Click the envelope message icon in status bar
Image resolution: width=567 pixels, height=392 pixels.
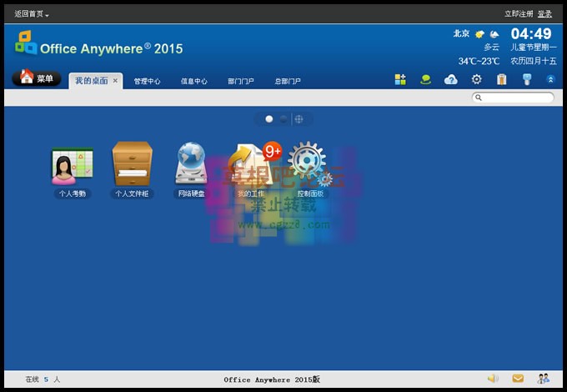click(x=518, y=379)
